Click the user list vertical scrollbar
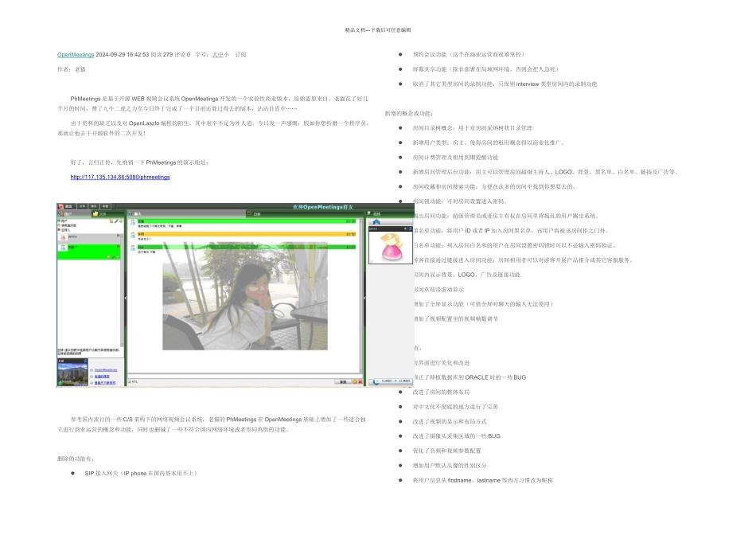This screenshot has width=756, height=535. click(122, 290)
